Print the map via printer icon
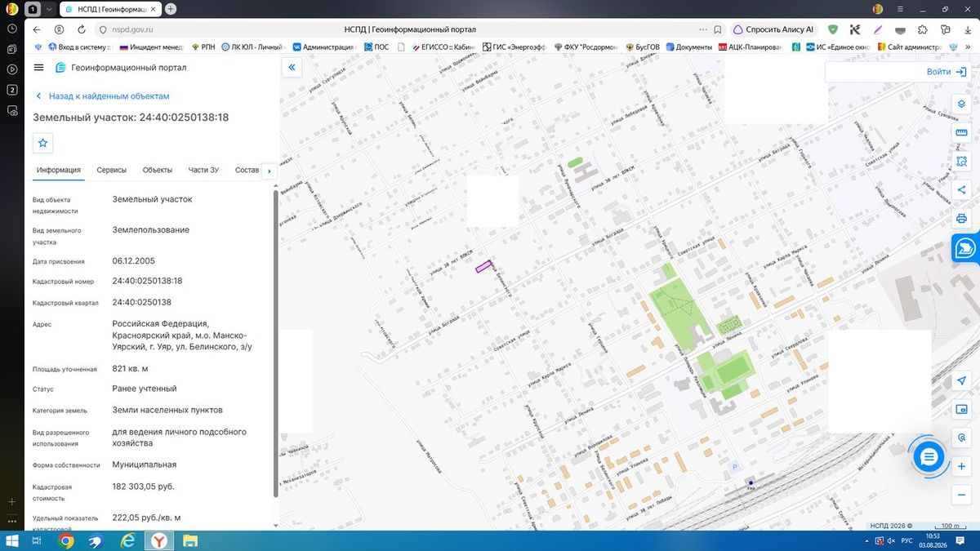980x551 pixels. [x=961, y=219]
